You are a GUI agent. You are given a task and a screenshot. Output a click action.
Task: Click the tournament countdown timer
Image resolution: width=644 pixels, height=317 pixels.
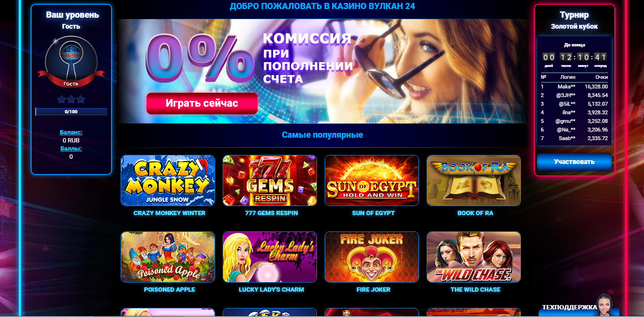coord(574,57)
